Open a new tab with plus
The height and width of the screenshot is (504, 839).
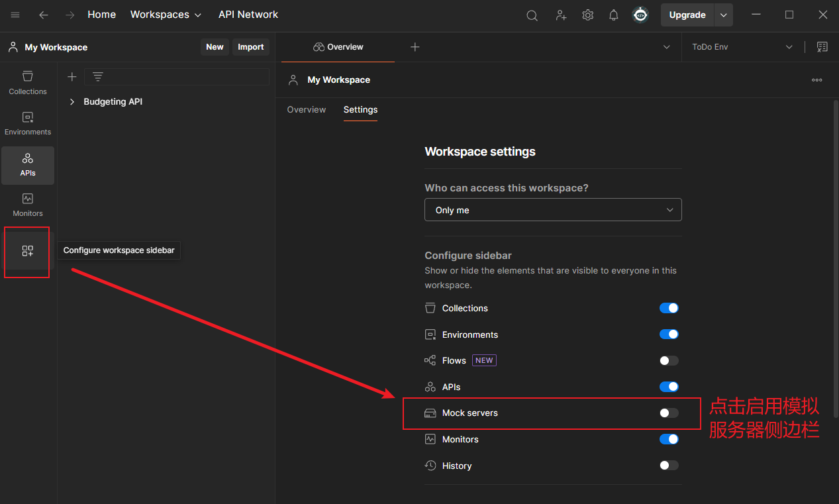click(415, 47)
